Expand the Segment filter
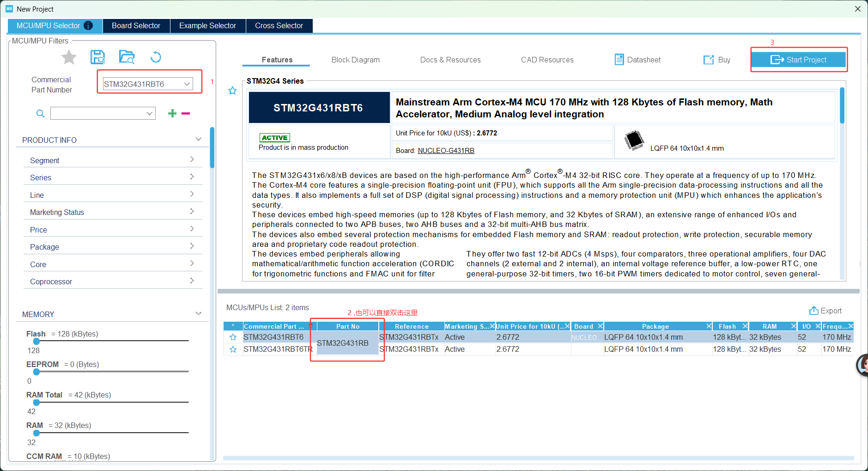868x471 pixels. 192,159
